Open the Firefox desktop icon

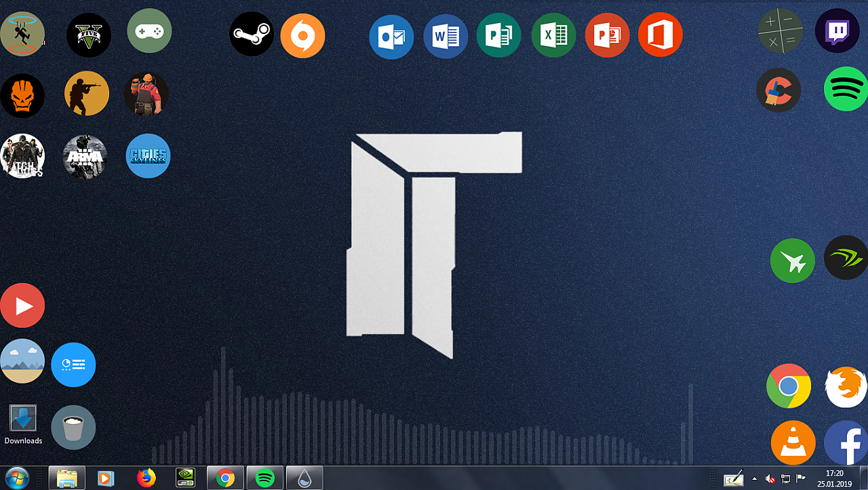pos(846,388)
